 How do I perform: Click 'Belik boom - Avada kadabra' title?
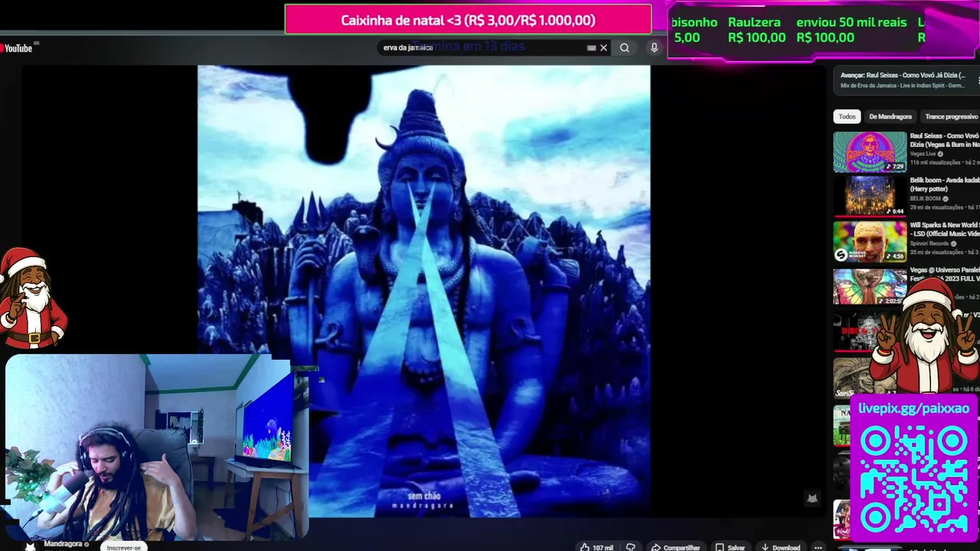[x=945, y=184]
